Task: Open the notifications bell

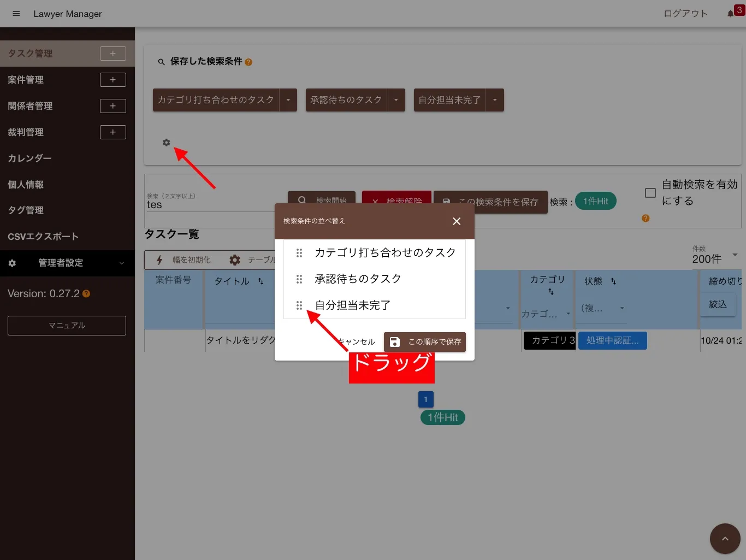Action: click(731, 14)
